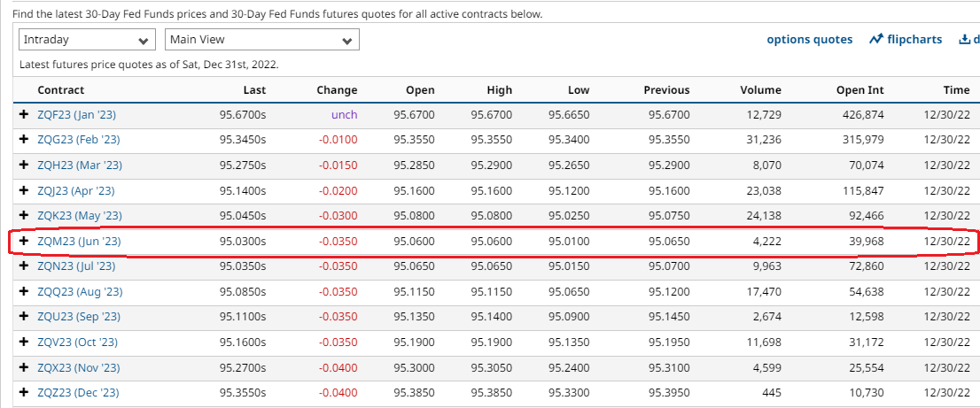
Task: Open the ZQH23 (Mar '23) contract link
Action: click(x=80, y=166)
